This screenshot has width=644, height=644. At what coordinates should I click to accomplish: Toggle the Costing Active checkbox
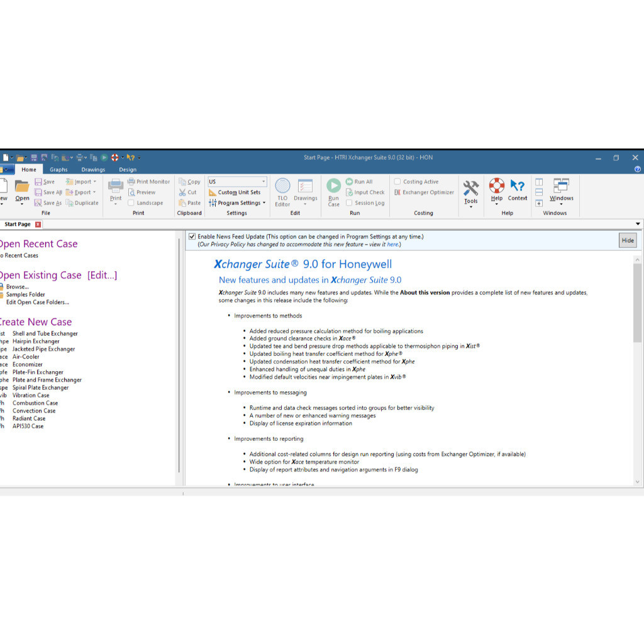pyautogui.click(x=397, y=182)
